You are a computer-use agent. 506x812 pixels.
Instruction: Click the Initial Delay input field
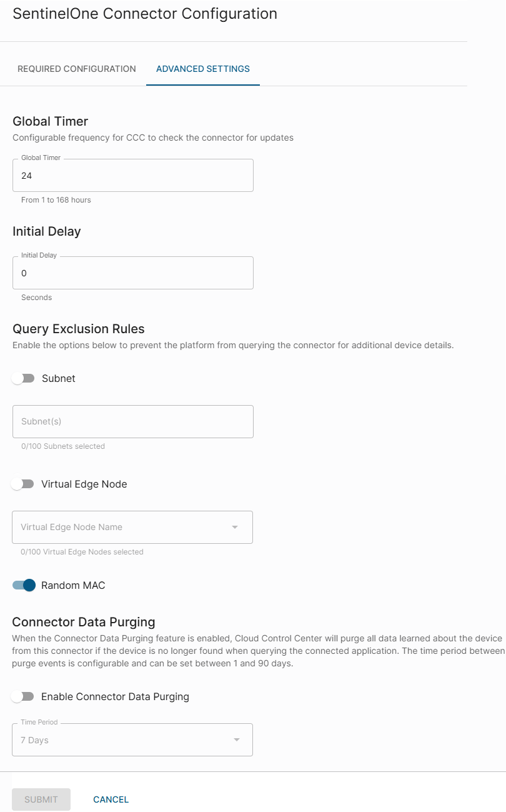point(133,273)
